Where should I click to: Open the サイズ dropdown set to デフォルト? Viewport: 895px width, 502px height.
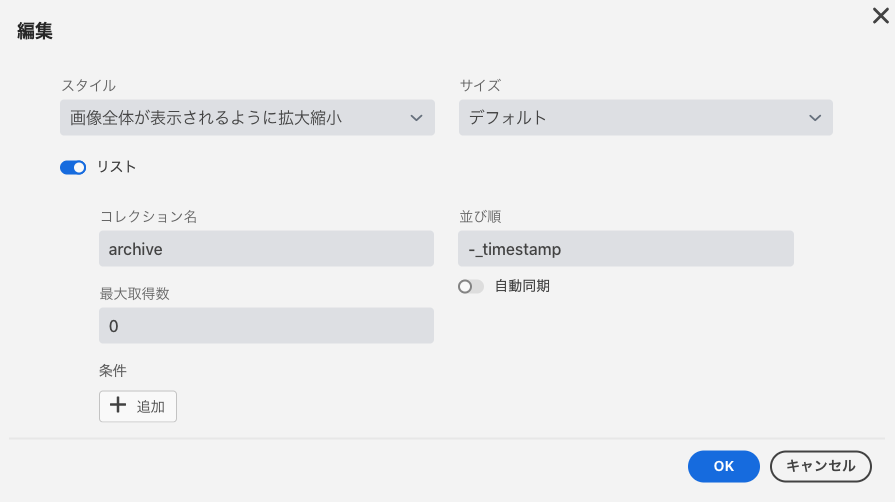point(646,118)
